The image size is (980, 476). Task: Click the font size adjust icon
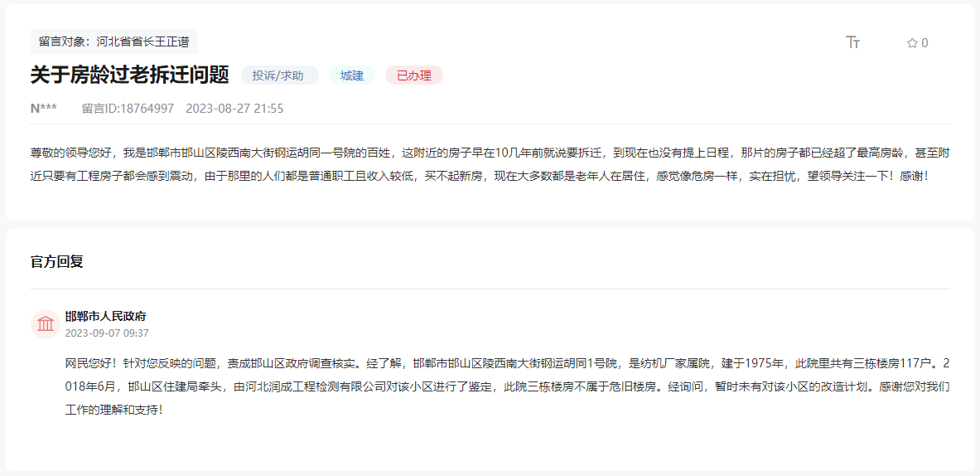[x=852, y=42]
